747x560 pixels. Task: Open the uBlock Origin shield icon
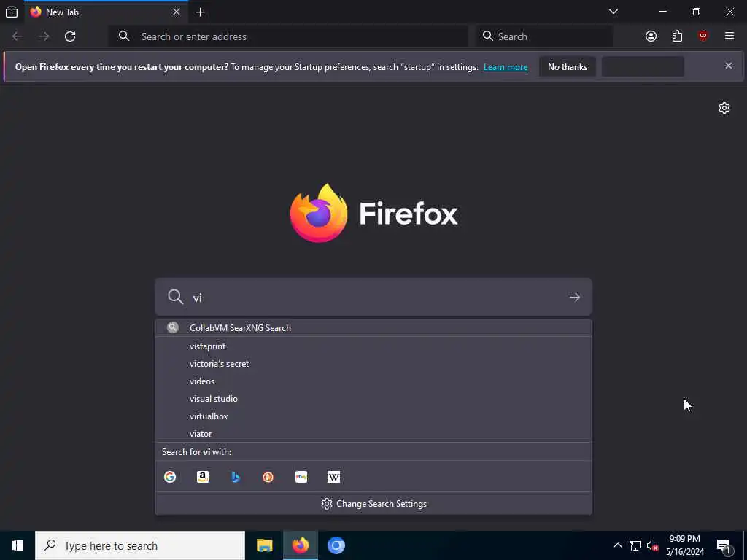pyautogui.click(x=703, y=36)
